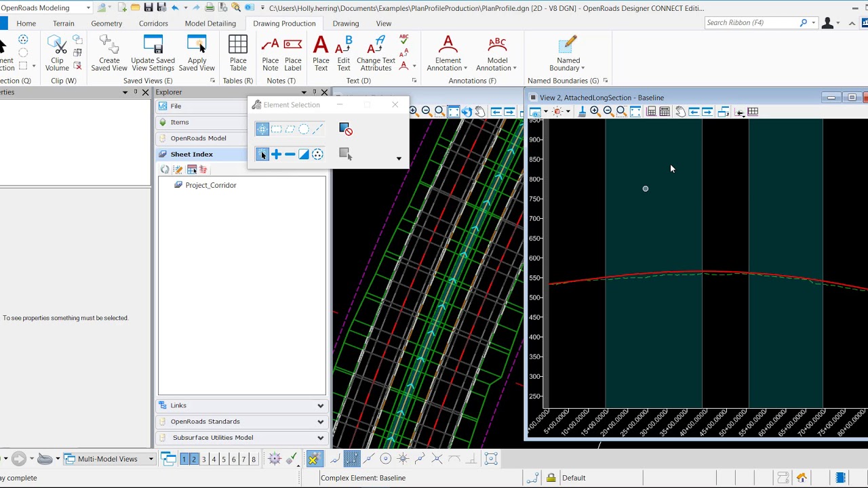Click the lock icon in the status bar

pyautogui.click(x=551, y=478)
